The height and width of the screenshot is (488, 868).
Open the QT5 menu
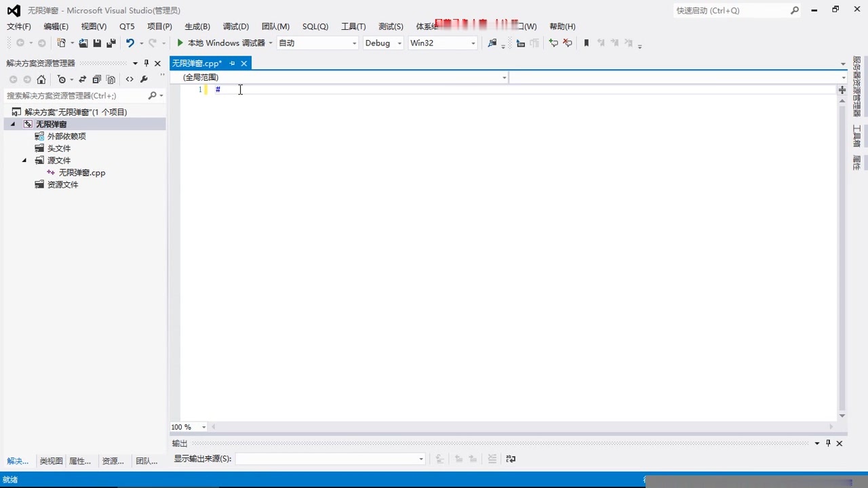[x=127, y=26]
